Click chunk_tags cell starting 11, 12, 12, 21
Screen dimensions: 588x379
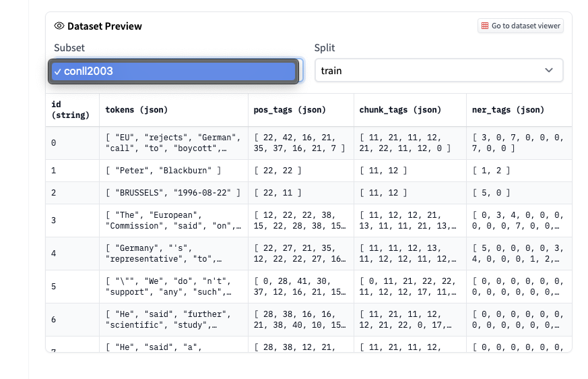pyautogui.click(x=410, y=221)
